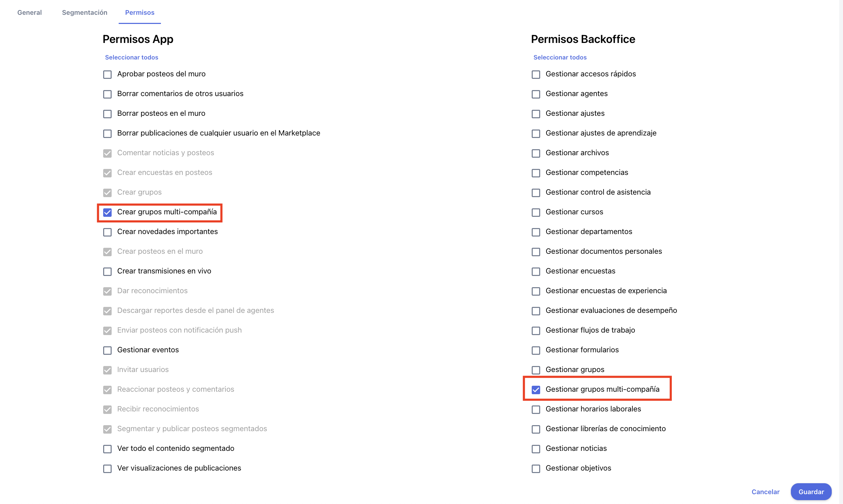The width and height of the screenshot is (843, 504).
Task: Enable Gestionar agentes permission
Action: pos(536,94)
